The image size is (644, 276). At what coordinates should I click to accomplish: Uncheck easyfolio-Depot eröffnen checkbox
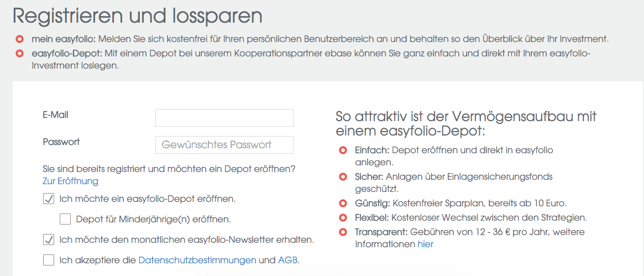coord(49,199)
